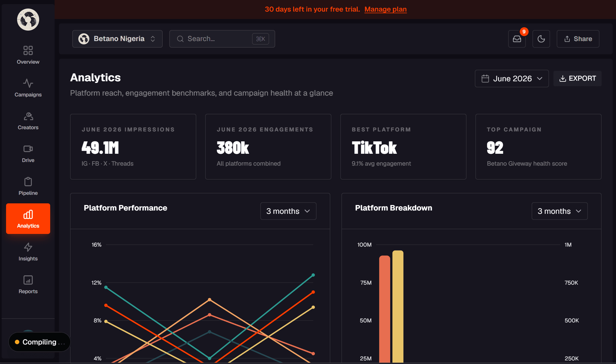Open the Overview section
This screenshot has height=364, width=616.
[28, 55]
